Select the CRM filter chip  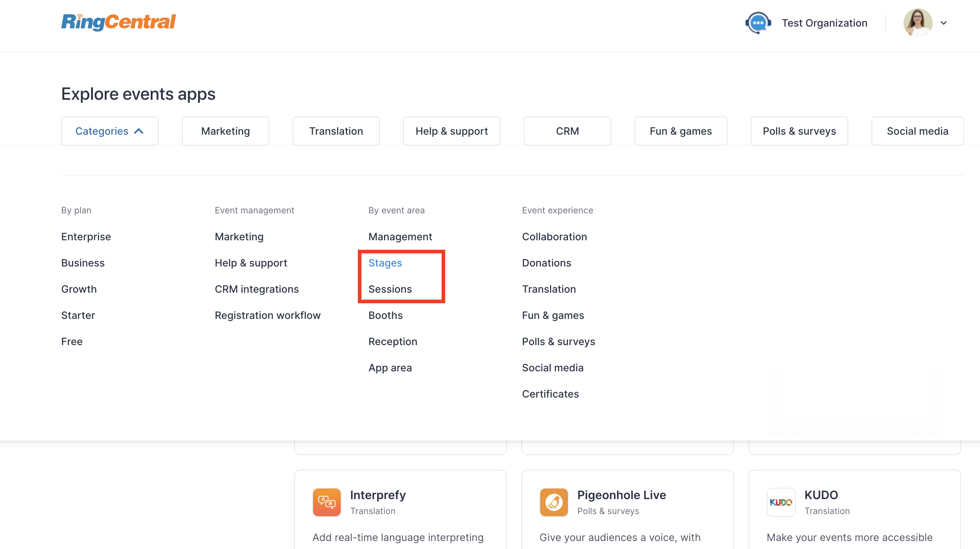pyautogui.click(x=567, y=131)
